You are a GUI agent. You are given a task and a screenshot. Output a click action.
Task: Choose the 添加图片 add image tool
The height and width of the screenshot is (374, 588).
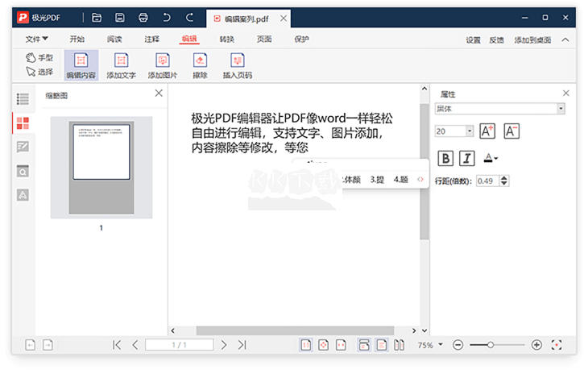point(162,65)
